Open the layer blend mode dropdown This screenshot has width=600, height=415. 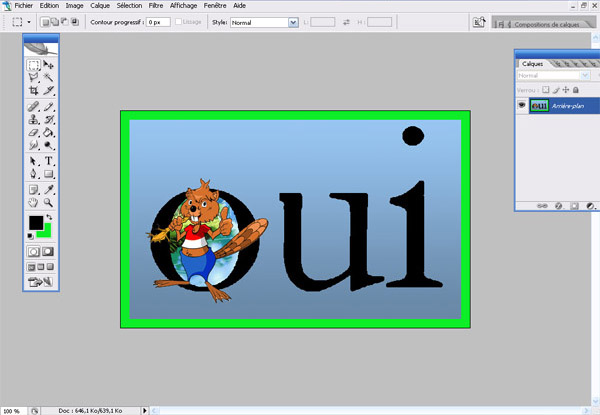click(x=554, y=76)
